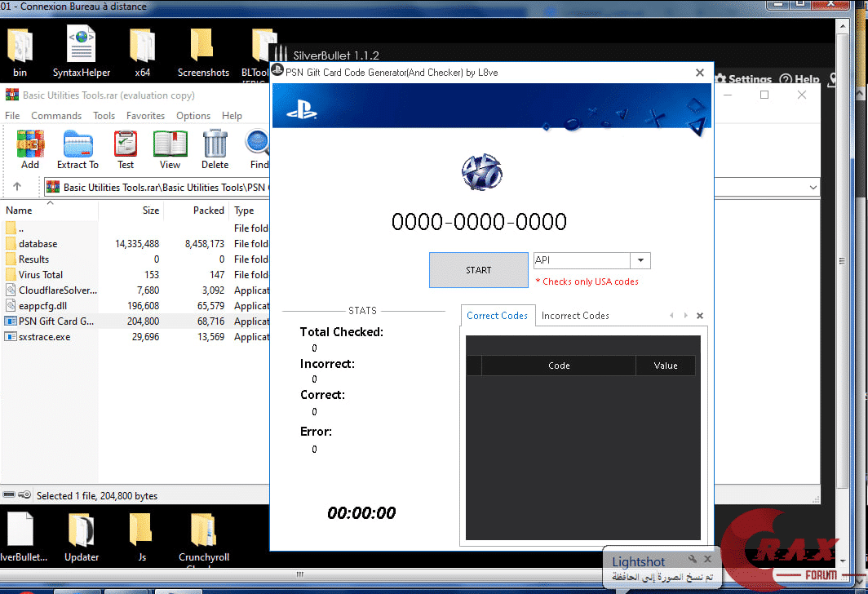Click WinRAR View icon
The image size is (868, 594).
[170, 149]
